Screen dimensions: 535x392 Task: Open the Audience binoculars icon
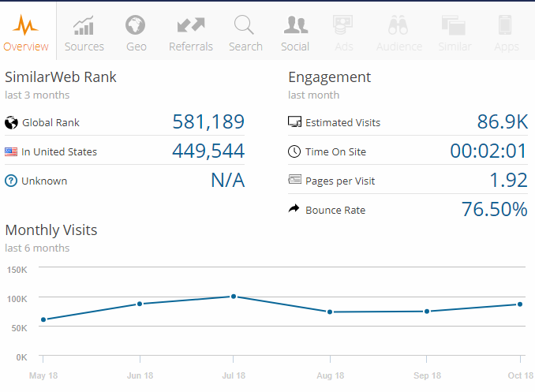398,25
